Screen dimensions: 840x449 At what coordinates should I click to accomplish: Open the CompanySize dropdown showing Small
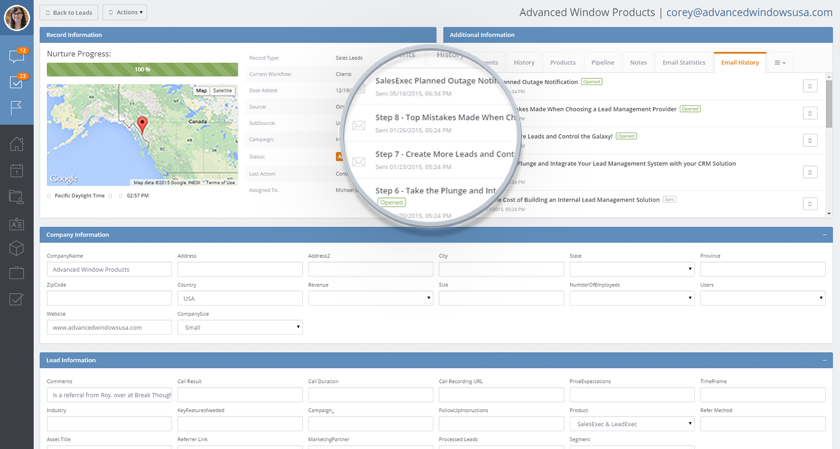click(x=240, y=327)
